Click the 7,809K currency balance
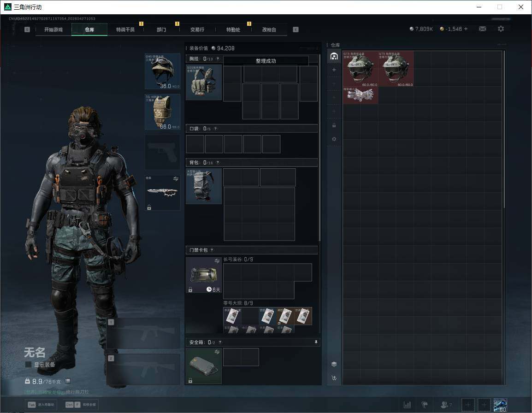 pos(421,29)
